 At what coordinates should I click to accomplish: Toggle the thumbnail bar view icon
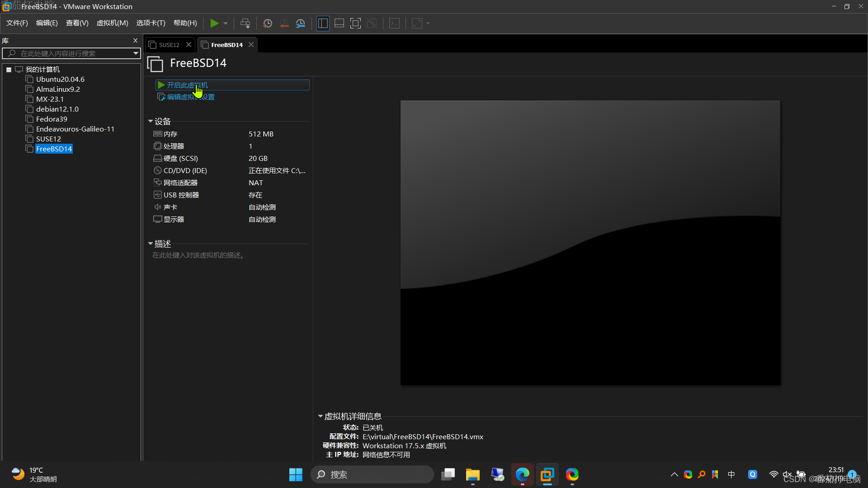[x=339, y=23]
